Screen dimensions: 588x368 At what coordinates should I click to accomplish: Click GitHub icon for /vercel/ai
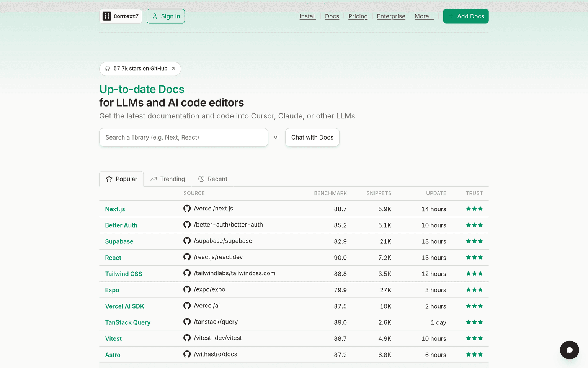[x=187, y=306]
